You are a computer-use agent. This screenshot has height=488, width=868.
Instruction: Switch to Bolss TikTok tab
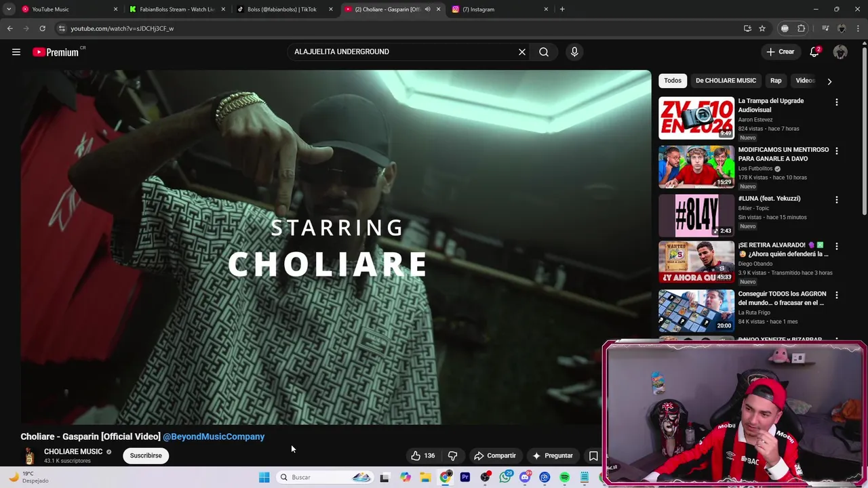[x=285, y=9]
